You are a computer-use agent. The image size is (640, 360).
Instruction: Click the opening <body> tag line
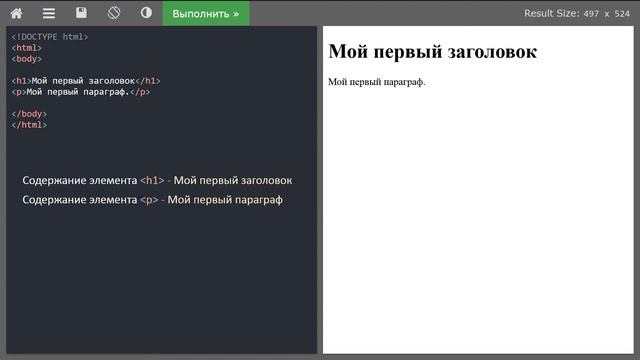click(27, 59)
